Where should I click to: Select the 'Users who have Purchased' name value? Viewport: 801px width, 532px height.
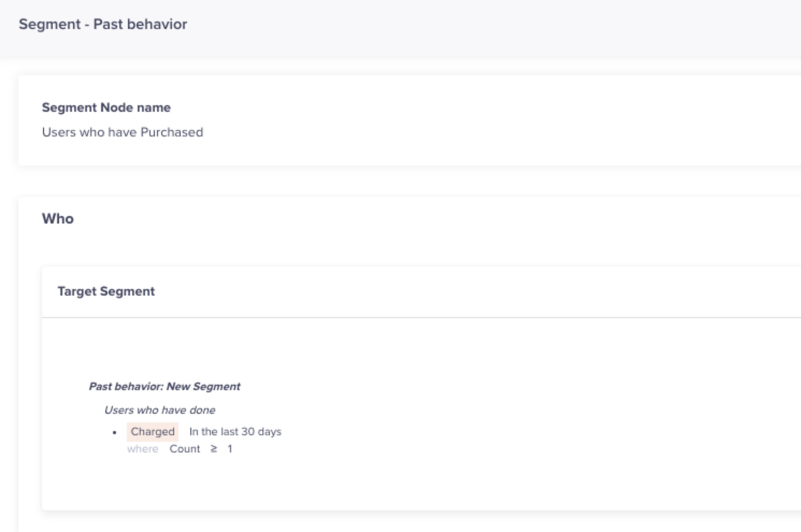coord(123,132)
